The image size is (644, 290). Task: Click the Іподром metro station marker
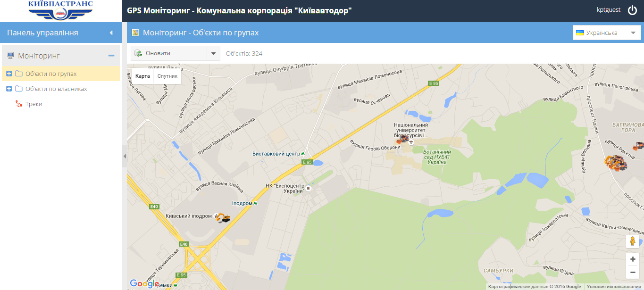(255, 203)
